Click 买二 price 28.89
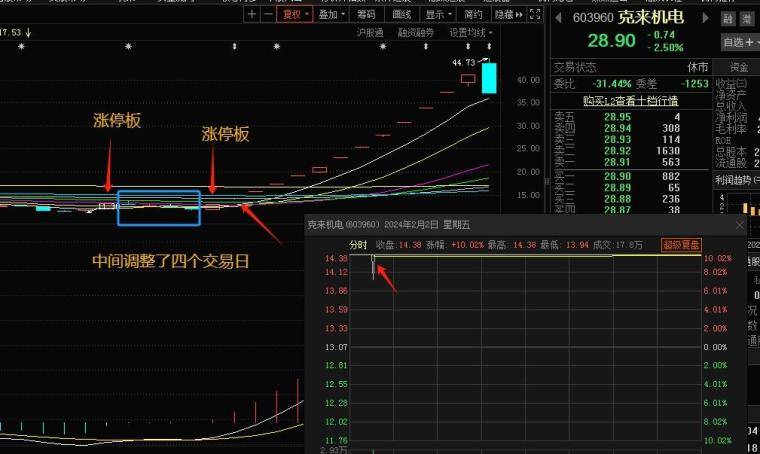760x454 pixels. [x=617, y=188]
